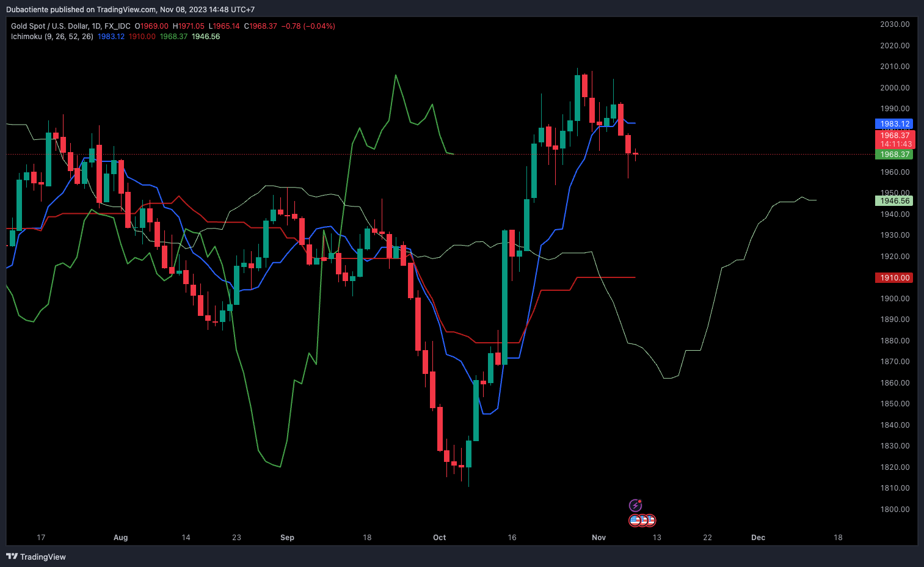The width and height of the screenshot is (924, 567).
Task: Click the light green 1946.56 price label
Action: click(x=894, y=200)
